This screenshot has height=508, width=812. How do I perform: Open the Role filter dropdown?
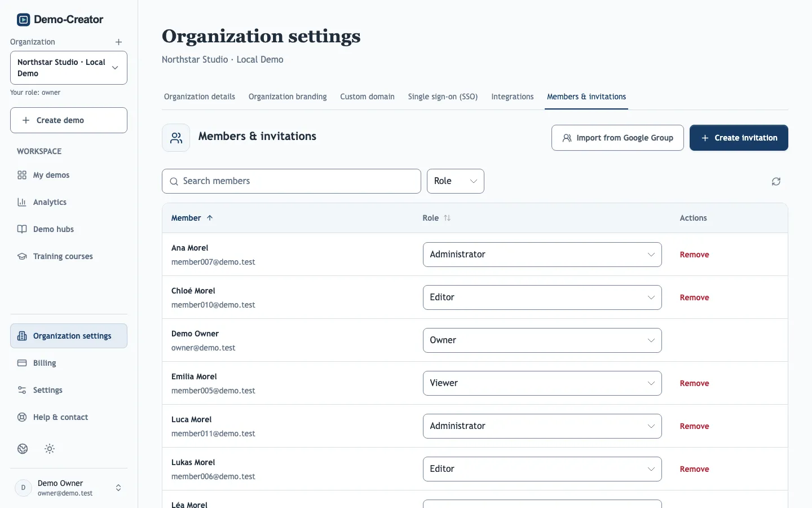click(x=456, y=181)
